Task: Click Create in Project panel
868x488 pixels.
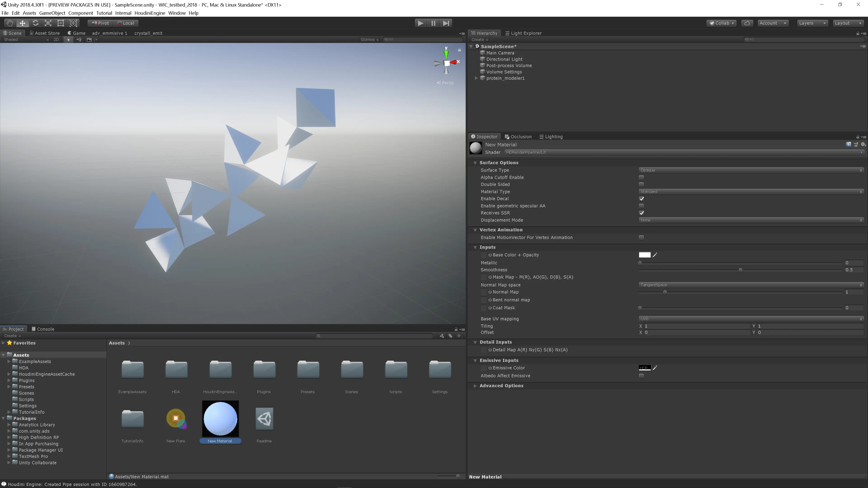Action: click(12, 336)
